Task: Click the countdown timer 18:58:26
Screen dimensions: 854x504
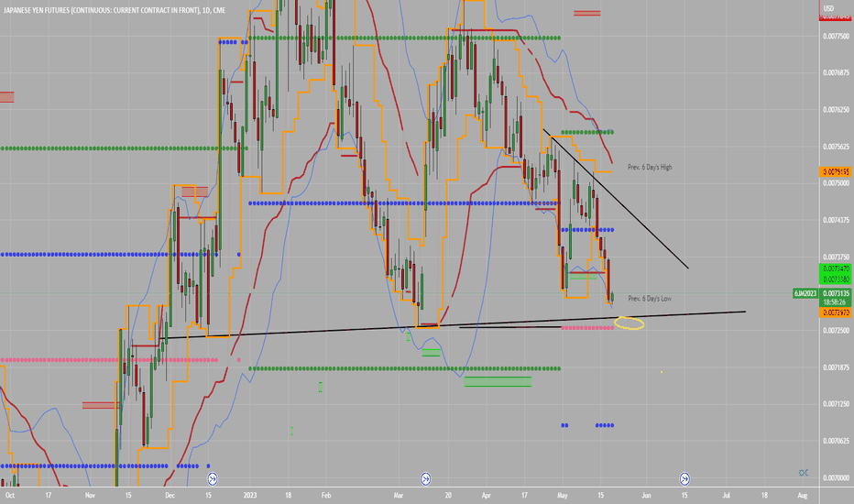Action: tap(836, 301)
